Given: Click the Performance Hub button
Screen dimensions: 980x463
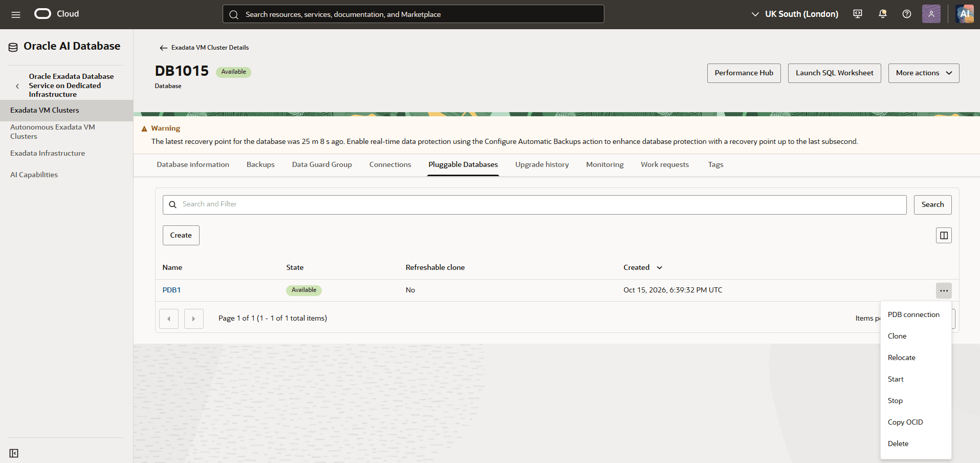Looking at the screenshot, I should tap(744, 73).
